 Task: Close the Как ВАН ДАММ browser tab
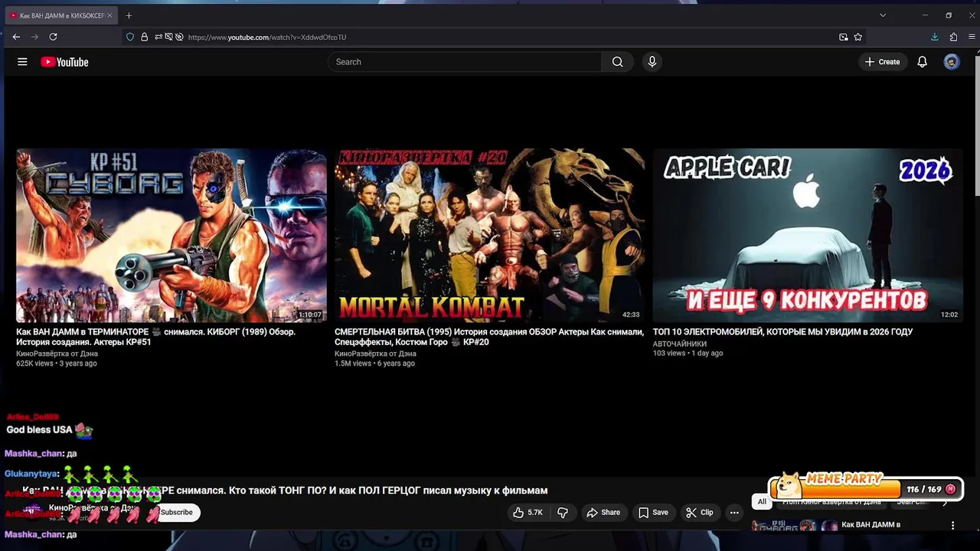[109, 15]
